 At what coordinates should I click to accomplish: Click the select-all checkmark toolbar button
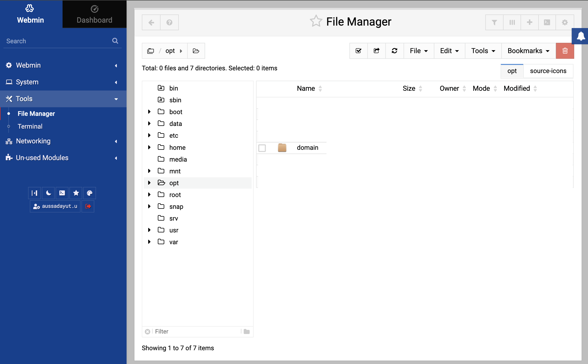(x=359, y=51)
